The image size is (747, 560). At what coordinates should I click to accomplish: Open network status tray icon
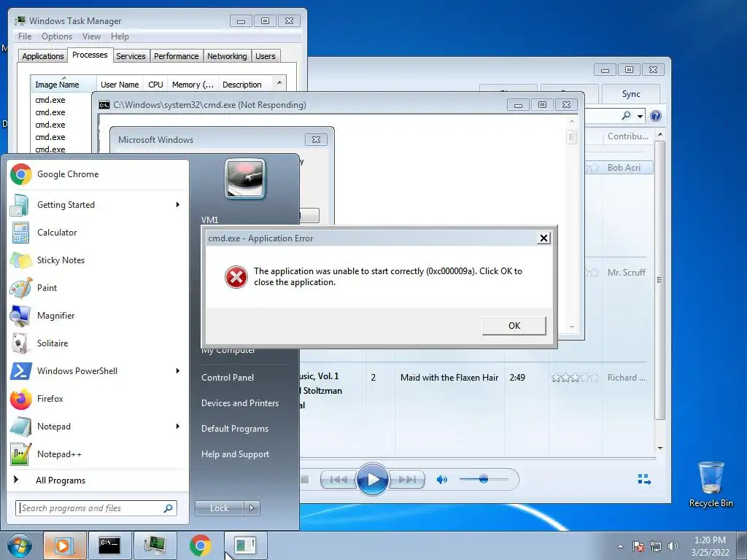pos(656,546)
